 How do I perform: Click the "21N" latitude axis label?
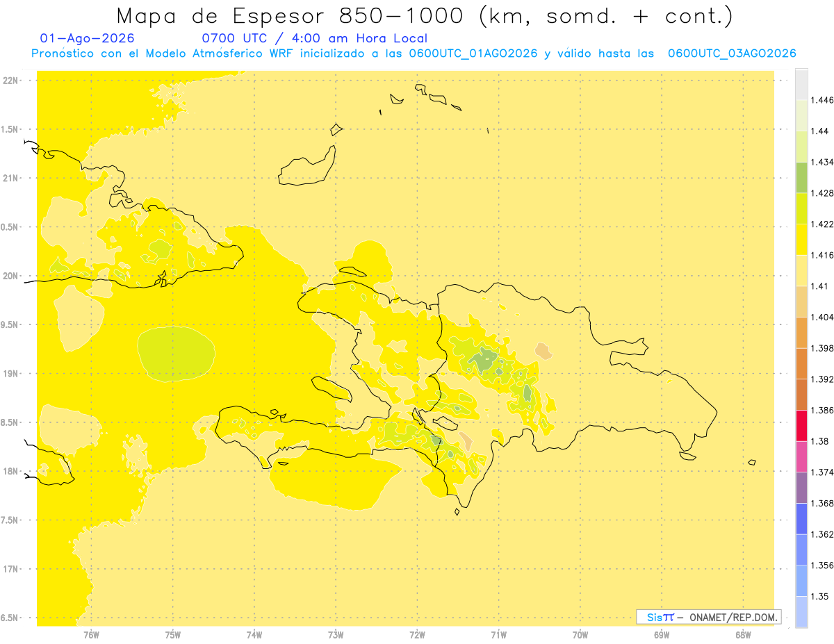point(11,179)
